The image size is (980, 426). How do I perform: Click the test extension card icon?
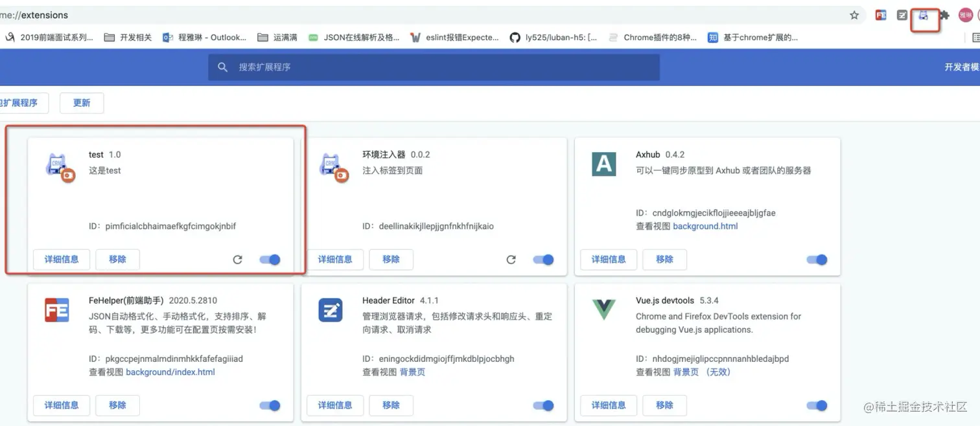(59, 167)
